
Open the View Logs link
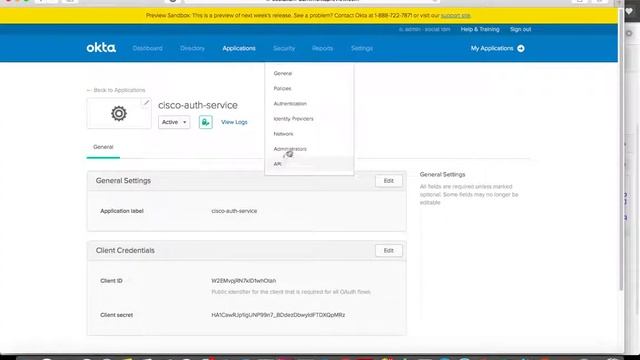234,122
